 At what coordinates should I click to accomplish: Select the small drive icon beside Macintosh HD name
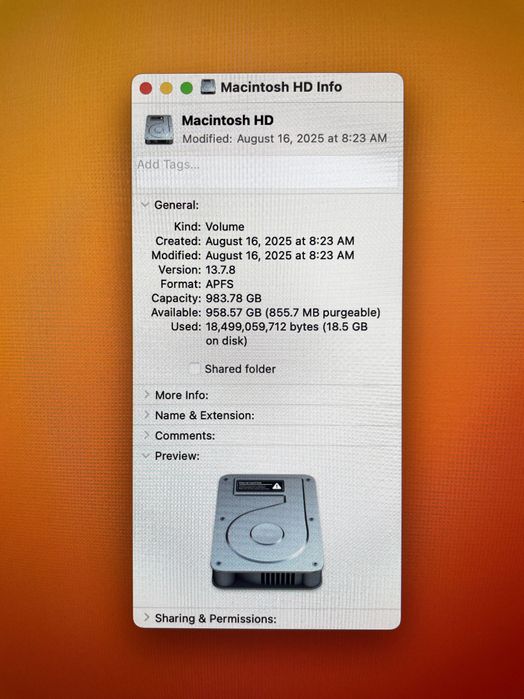coord(159,130)
